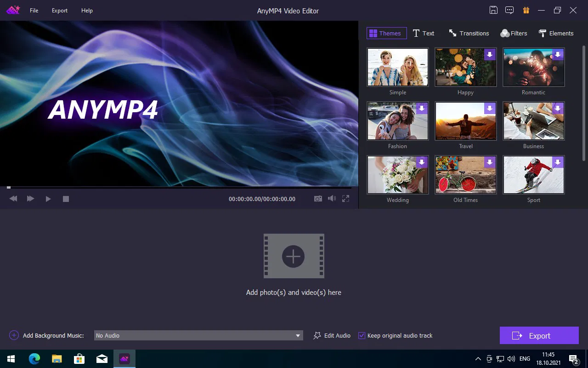Show hidden system tray icons
The height and width of the screenshot is (368, 588).
478,359
